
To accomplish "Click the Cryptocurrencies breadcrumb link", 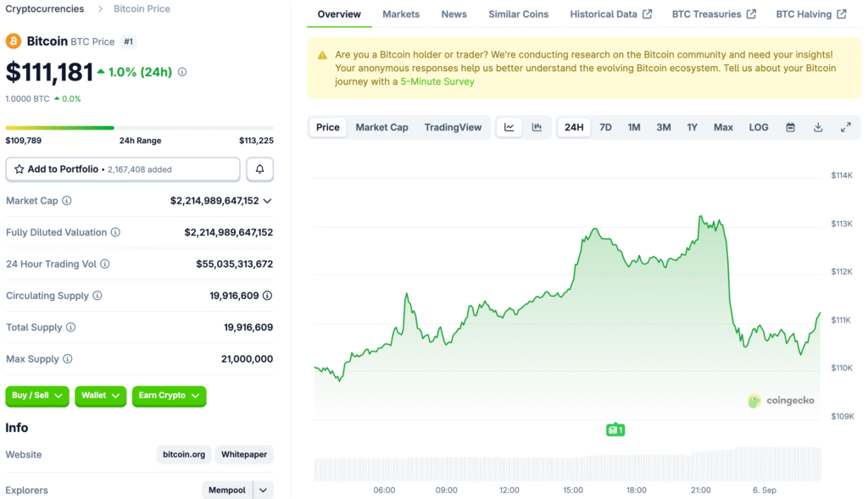I will 45,8.
